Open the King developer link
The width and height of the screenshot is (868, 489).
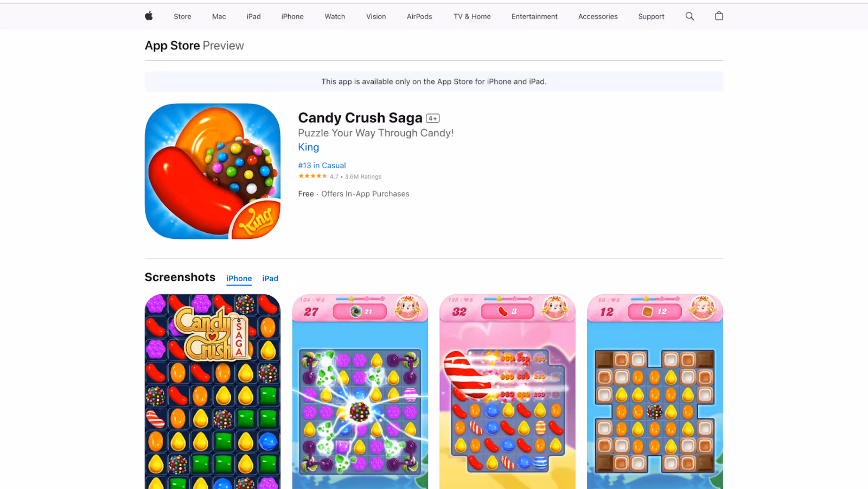[x=309, y=147]
